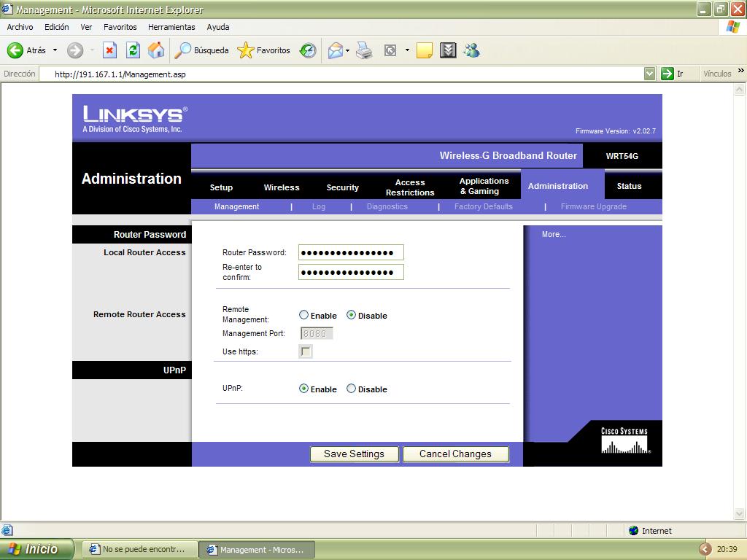Switch to the Security tab

click(x=343, y=187)
